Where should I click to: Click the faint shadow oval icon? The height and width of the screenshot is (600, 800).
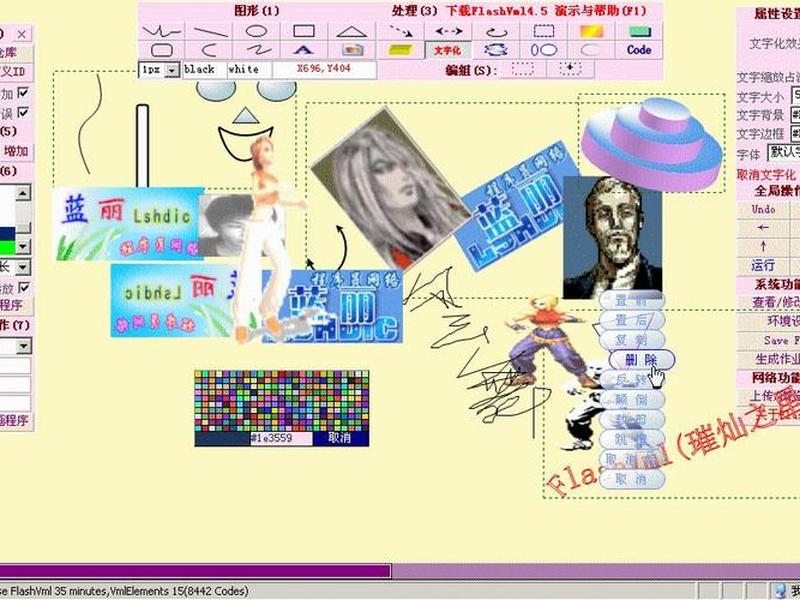tap(591, 50)
